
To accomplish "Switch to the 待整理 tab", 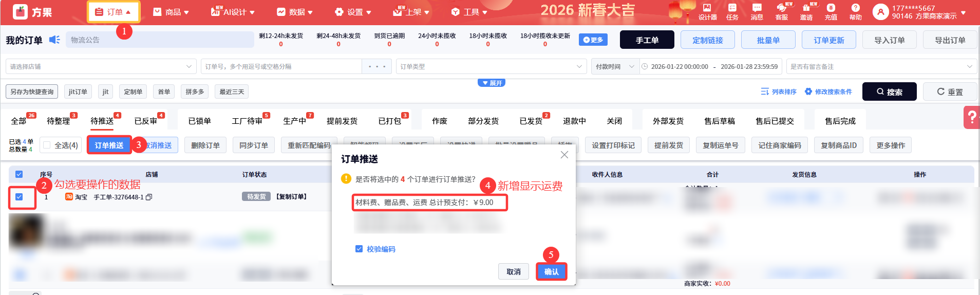I will 59,121.
